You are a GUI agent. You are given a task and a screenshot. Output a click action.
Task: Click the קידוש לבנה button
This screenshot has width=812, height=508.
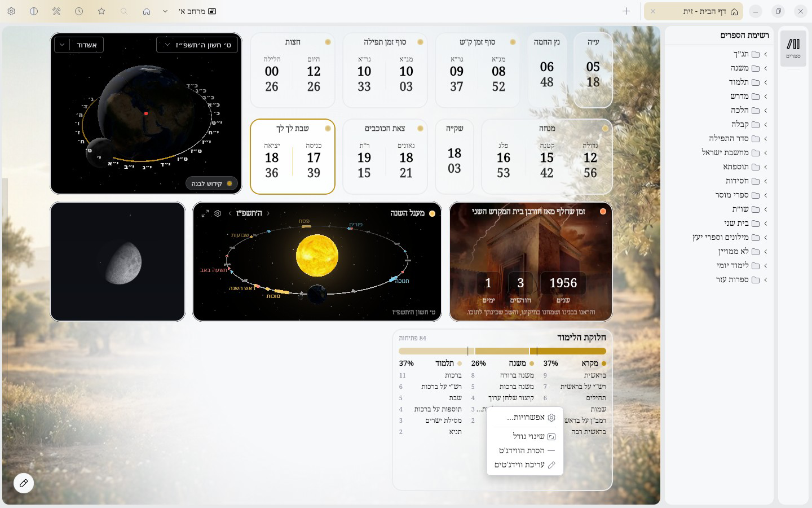(x=211, y=183)
